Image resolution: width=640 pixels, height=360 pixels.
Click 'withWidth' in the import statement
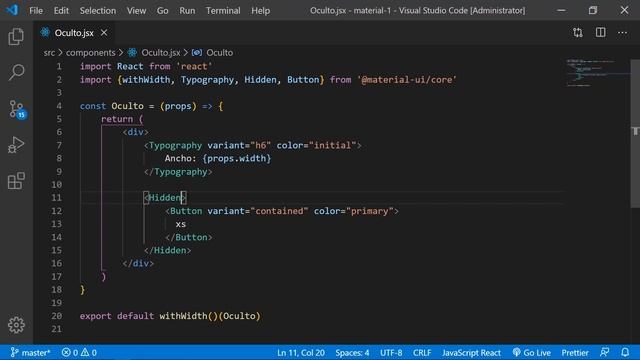(146, 80)
